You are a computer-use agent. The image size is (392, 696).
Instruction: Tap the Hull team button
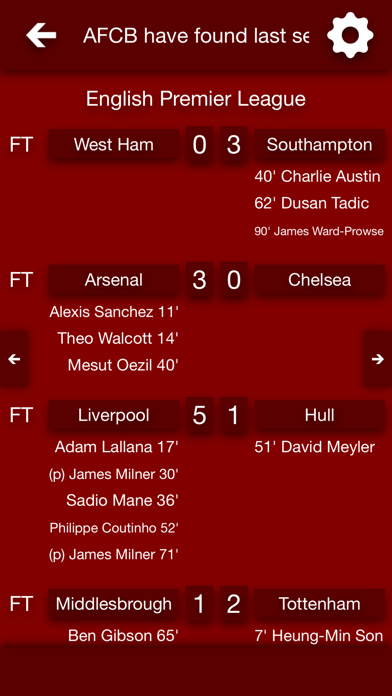pos(320,415)
